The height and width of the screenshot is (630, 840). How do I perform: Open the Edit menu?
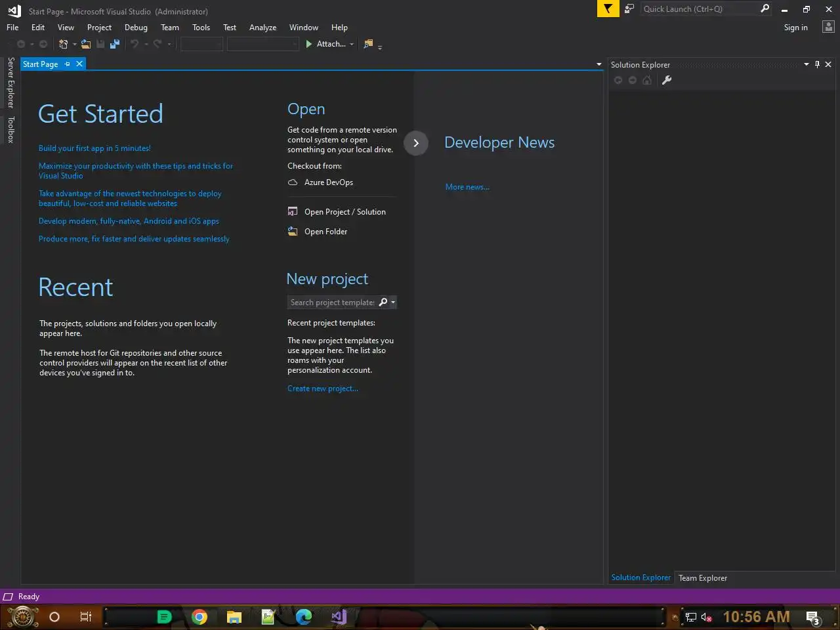tap(38, 28)
